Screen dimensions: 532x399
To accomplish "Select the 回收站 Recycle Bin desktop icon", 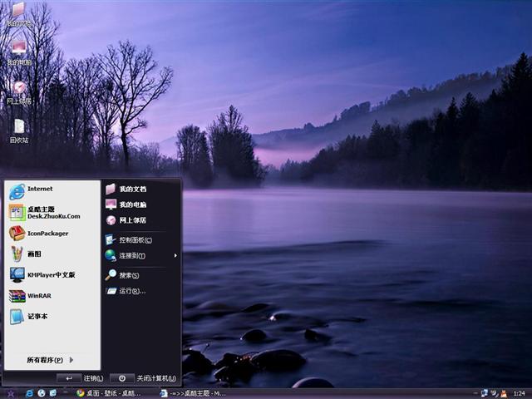I will click(x=19, y=131).
